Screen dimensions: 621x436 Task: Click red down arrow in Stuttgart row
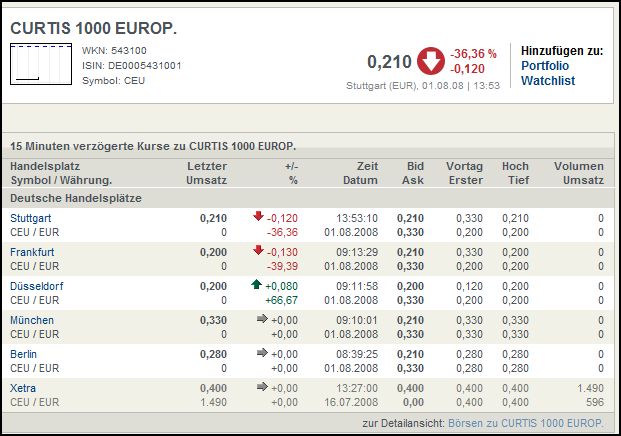coord(259,216)
